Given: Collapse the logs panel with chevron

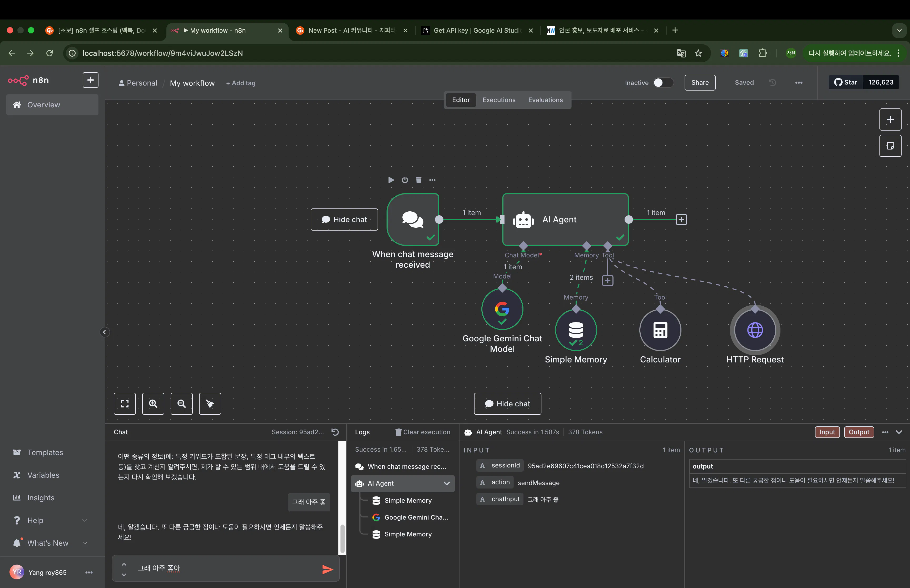Looking at the screenshot, I should click(x=899, y=432).
